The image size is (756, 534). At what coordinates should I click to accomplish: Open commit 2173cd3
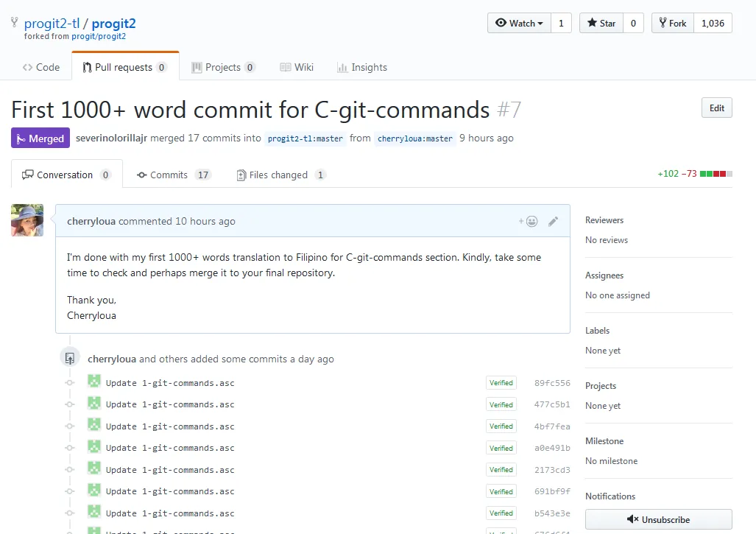pyautogui.click(x=552, y=470)
